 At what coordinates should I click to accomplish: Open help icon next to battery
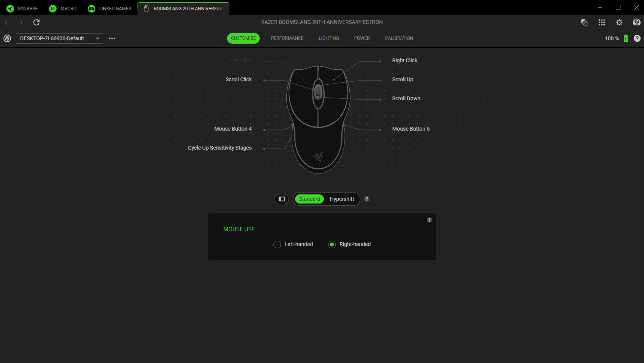point(637,38)
